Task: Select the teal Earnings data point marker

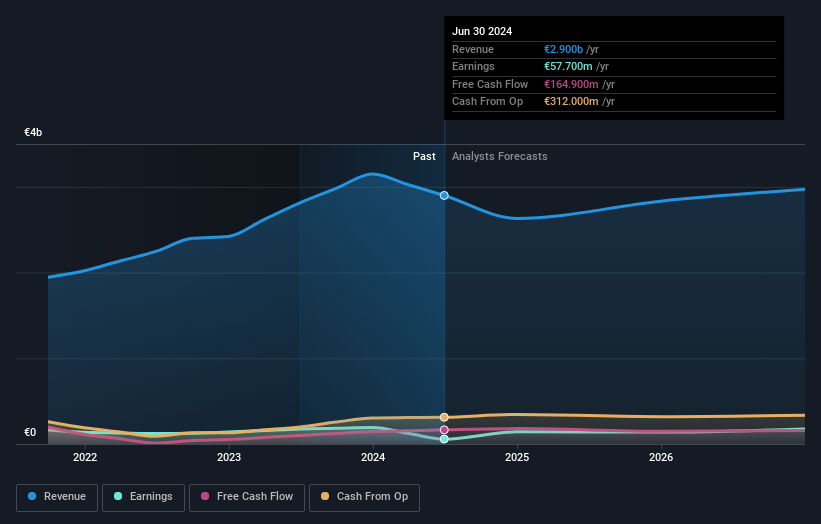Action: point(444,439)
